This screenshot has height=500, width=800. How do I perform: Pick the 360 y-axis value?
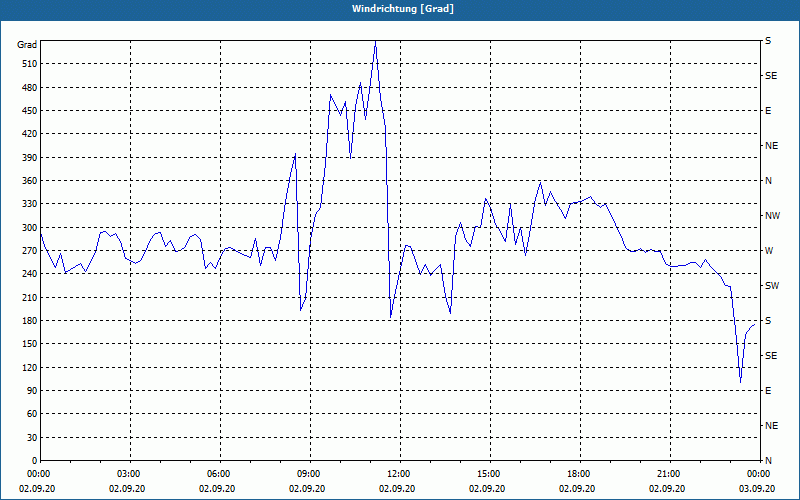pos(31,181)
